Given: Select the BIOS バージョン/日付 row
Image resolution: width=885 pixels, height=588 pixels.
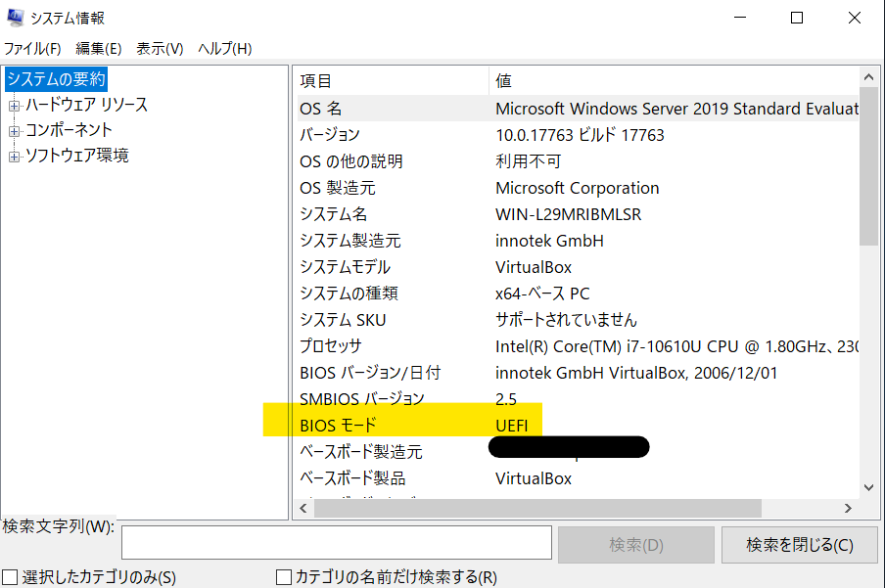Looking at the screenshot, I should click(x=578, y=373).
